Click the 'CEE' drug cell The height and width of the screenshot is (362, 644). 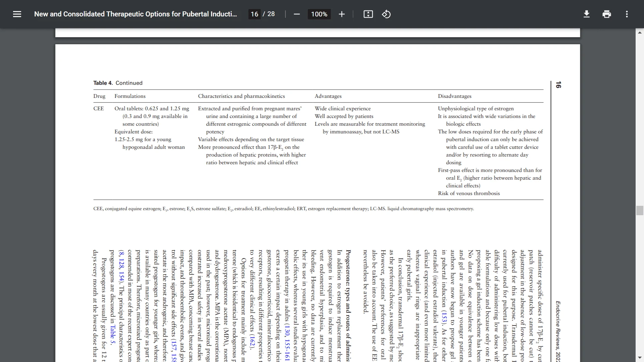tap(99, 109)
